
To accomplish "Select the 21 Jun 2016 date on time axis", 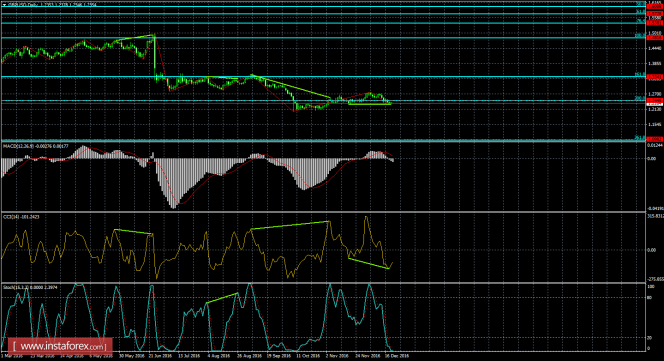I will click(x=160, y=356).
